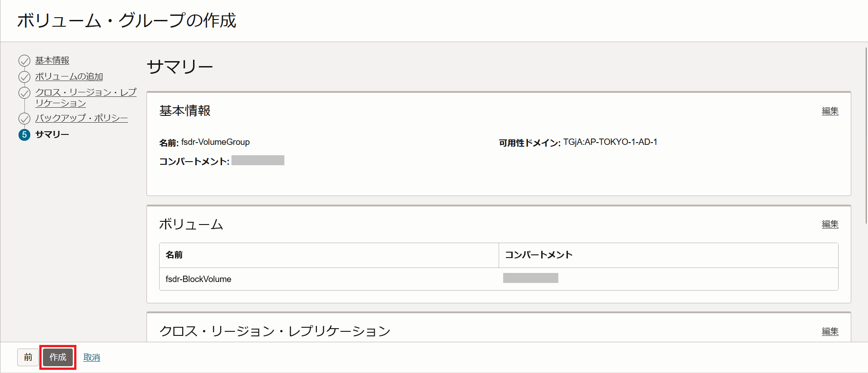
Task: Click 編集 for the クロス・リージョン・レプリケーション section
Action: [x=830, y=331]
